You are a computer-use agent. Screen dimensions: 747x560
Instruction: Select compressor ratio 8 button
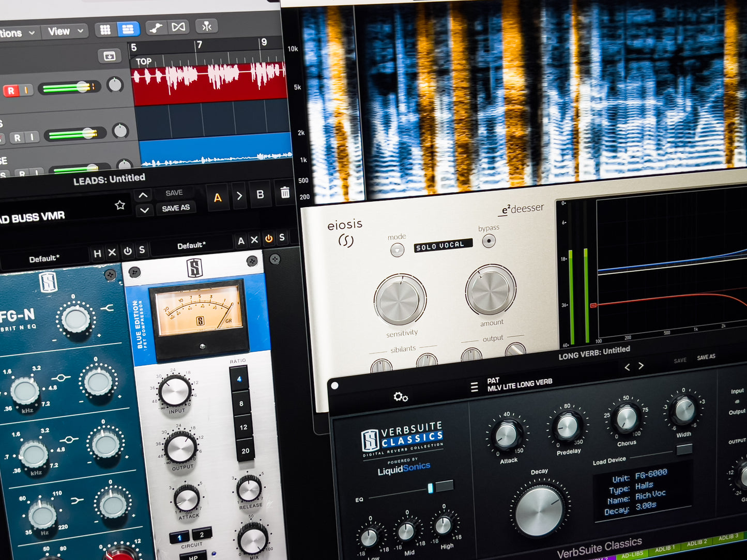[241, 403]
